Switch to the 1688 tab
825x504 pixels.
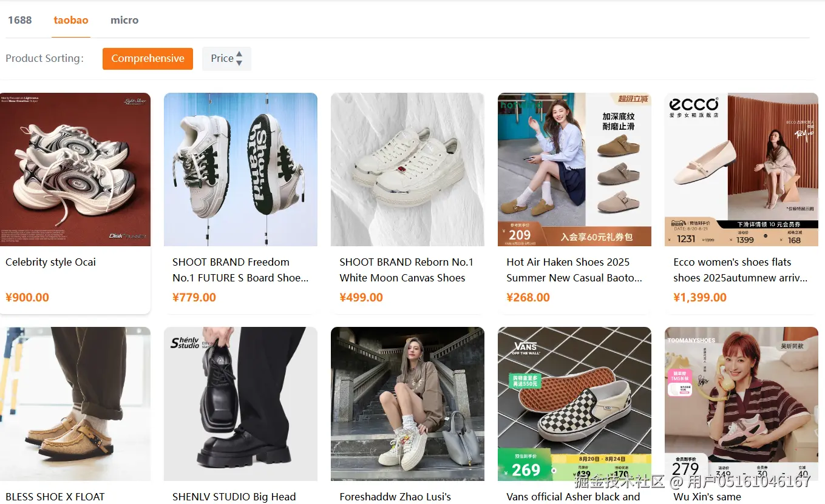point(19,20)
